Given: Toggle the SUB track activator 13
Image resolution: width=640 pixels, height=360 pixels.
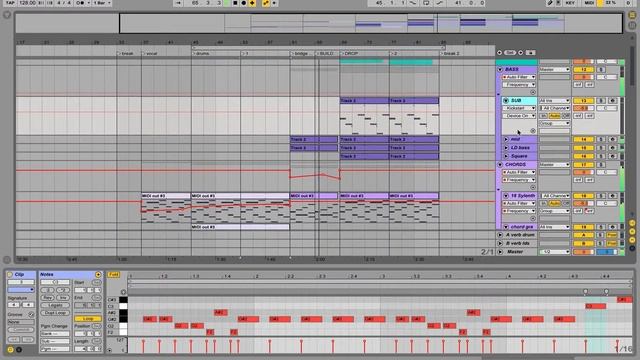Looking at the screenshot, I should [583, 100].
